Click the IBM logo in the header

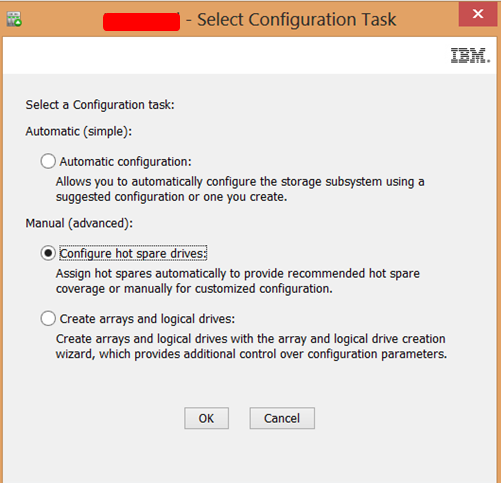coord(470,55)
